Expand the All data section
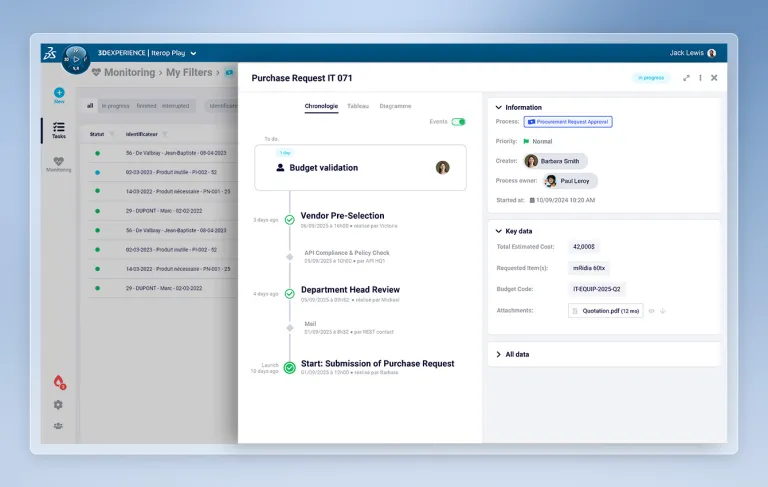This screenshot has width=768, height=487. [499, 354]
